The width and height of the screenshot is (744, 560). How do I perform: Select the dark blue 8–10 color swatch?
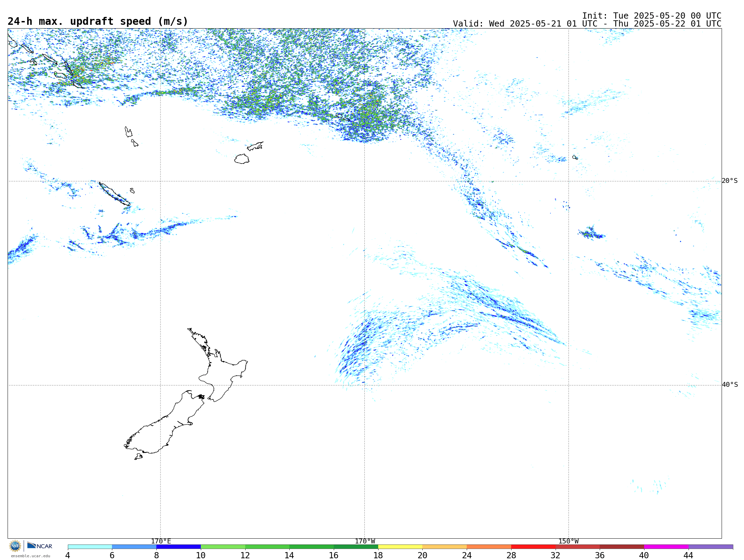pos(178,547)
